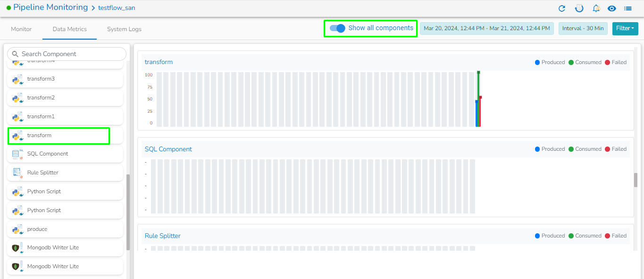Switch to the System Logs tab

click(124, 29)
